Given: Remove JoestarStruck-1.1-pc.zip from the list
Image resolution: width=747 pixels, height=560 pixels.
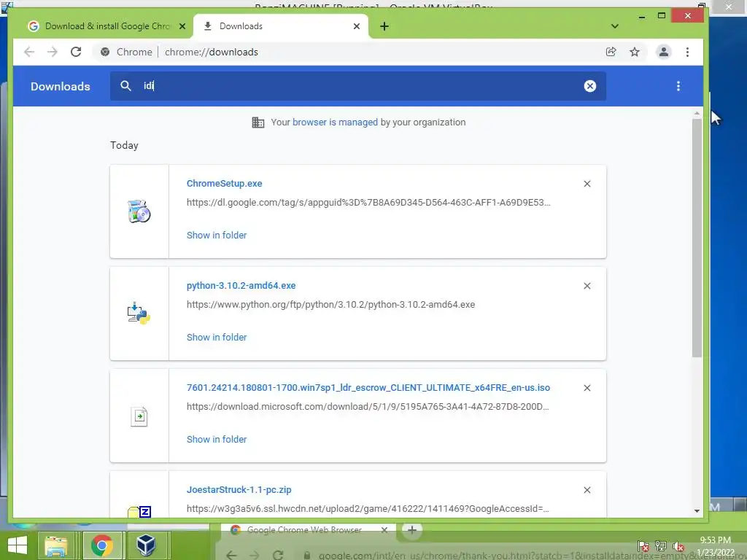Looking at the screenshot, I should click(587, 490).
